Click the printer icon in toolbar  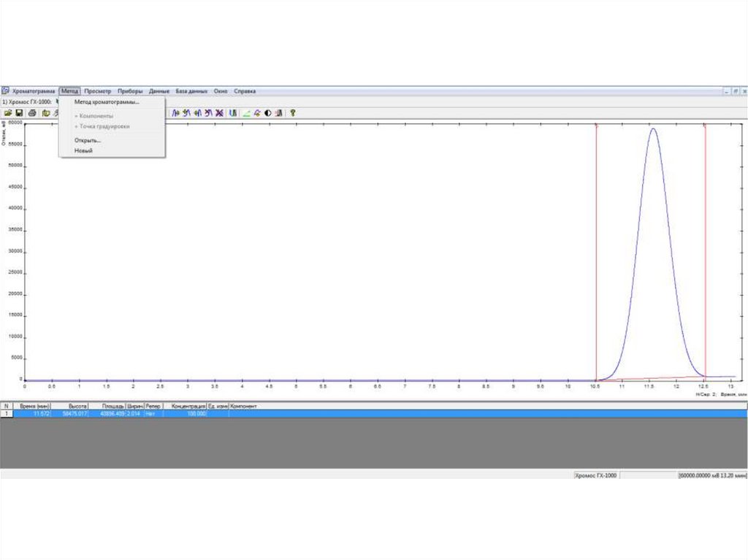pyautogui.click(x=32, y=113)
